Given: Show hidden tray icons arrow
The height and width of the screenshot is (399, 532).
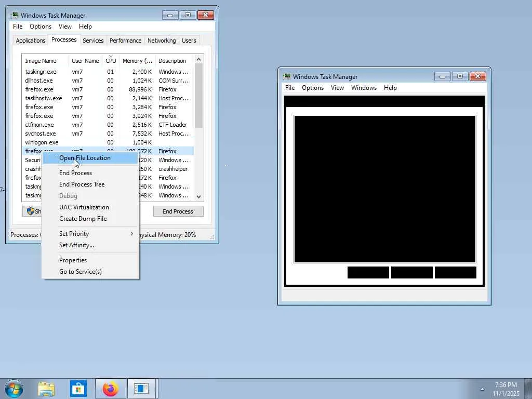Looking at the screenshot, I should [482, 389].
